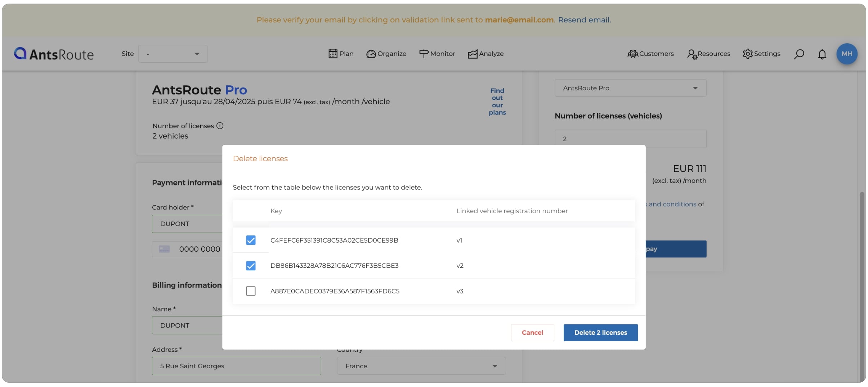Expand the AntsRoute Pro plan dropdown

coord(630,88)
